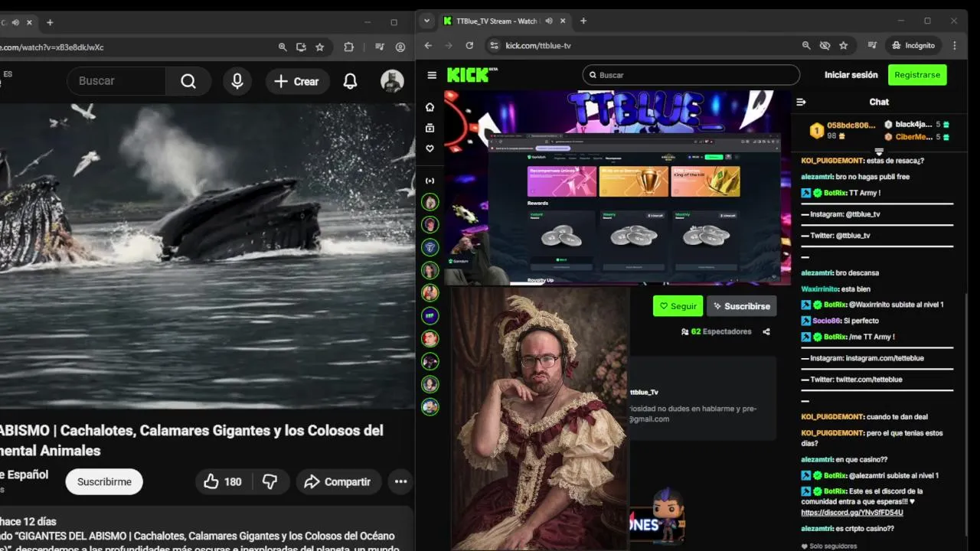Viewport: 980px width, 551px height.
Task: Click Incógnito indicator button
Action: click(913, 46)
